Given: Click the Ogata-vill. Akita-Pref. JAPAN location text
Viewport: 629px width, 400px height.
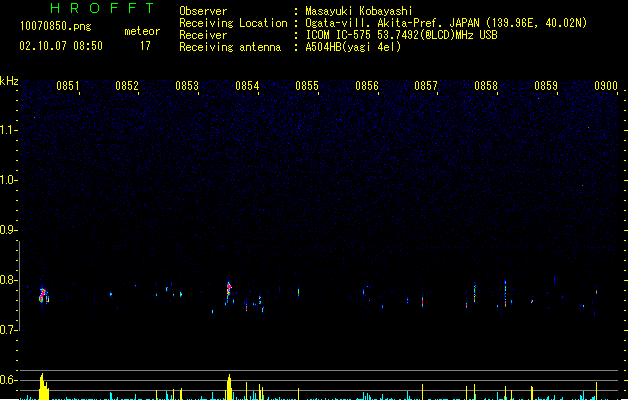Looking at the screenshot, I should click(446, 23).
